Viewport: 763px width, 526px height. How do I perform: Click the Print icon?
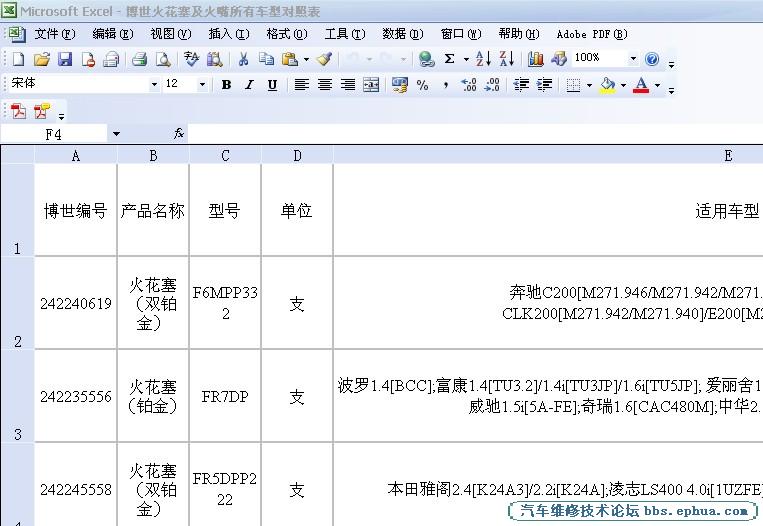click(x=139, y=59)
